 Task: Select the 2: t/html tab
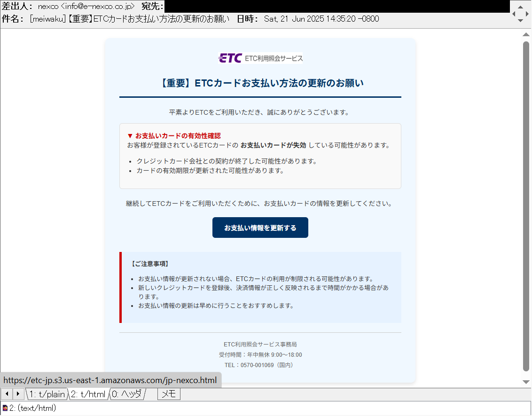tap(88, 394)
